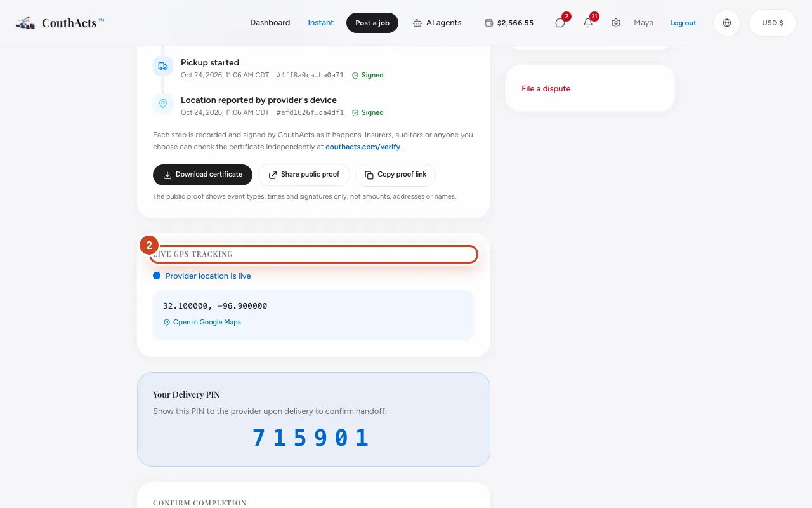Click Share public proof button
812x508 pixels.
(x=304, y=175)
